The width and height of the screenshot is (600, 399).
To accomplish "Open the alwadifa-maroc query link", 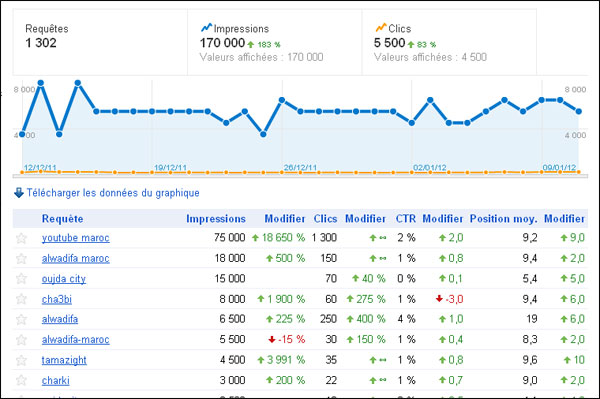I will click(x=75, y=340).
